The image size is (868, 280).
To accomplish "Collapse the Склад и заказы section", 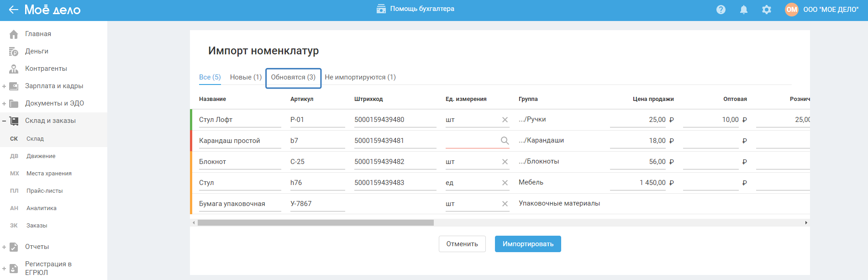I will pos(4,121).
